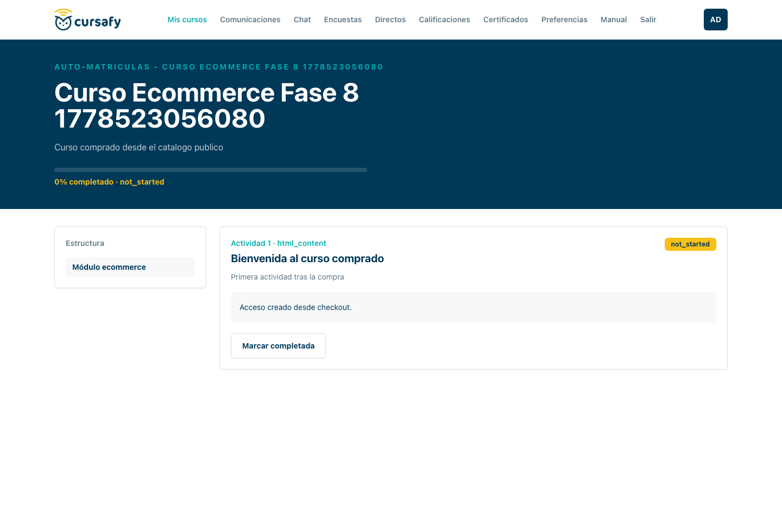Click Salir to log out
782x532 pixels.
click(x=648, y=20)
